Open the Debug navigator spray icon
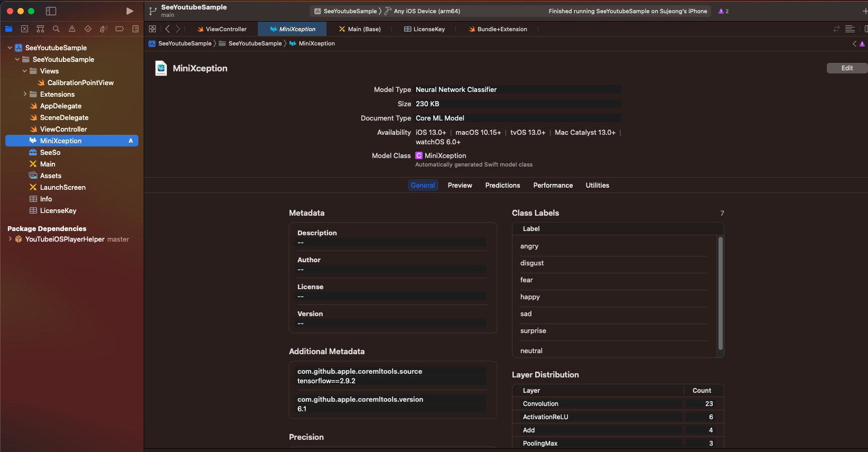Viewport: 868px width, 452px height. click(x=104, y=29)
